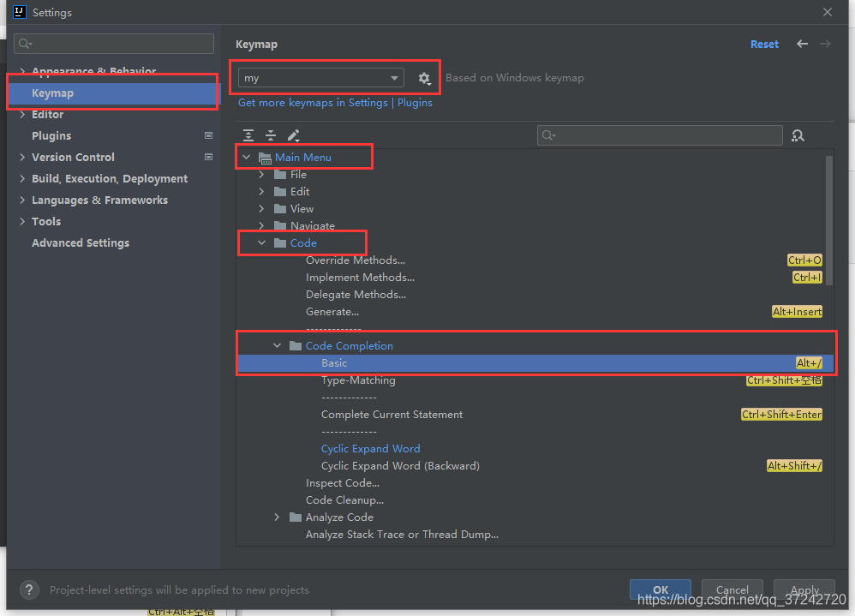Go back with the left arrow
This screenshot has width=855, height=616.
(x=802, y=44)
